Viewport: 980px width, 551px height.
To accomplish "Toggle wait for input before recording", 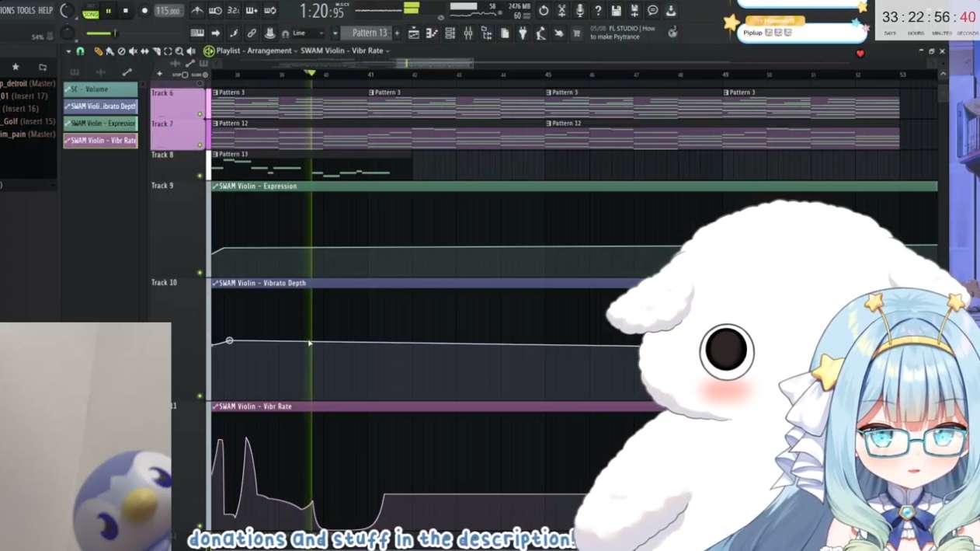I will [x=215, y=11].
